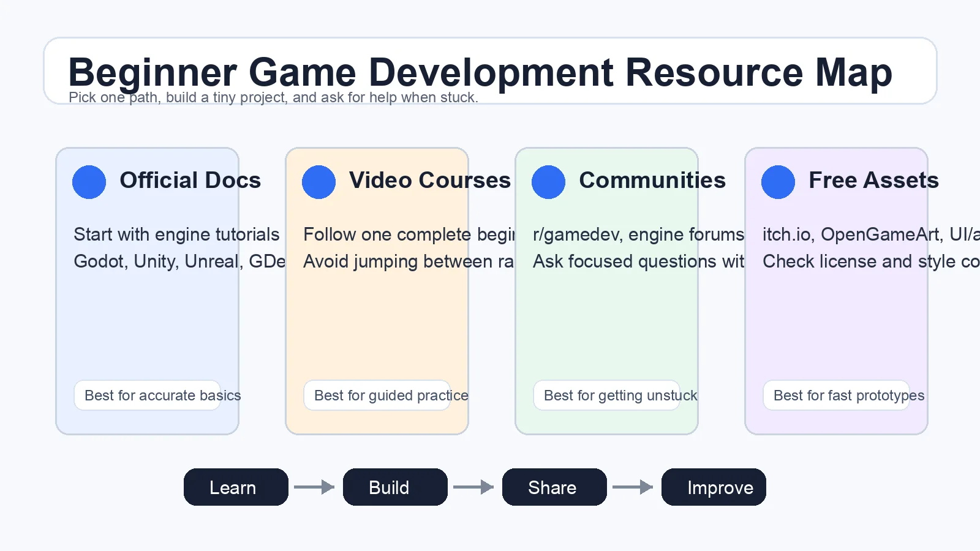Click the Free Assets card heading
The height and width of the screenshot is (551, 980).
point(874,181)
